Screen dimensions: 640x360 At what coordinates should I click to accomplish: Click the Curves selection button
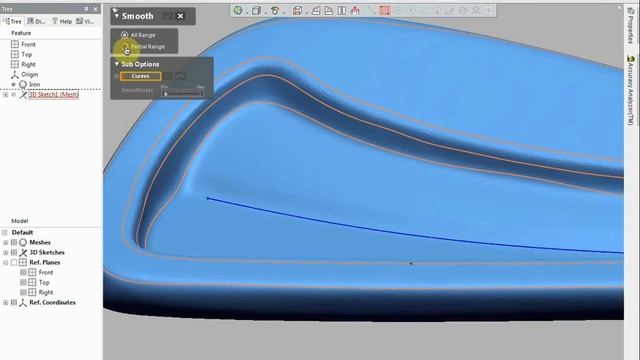[140, 76]
